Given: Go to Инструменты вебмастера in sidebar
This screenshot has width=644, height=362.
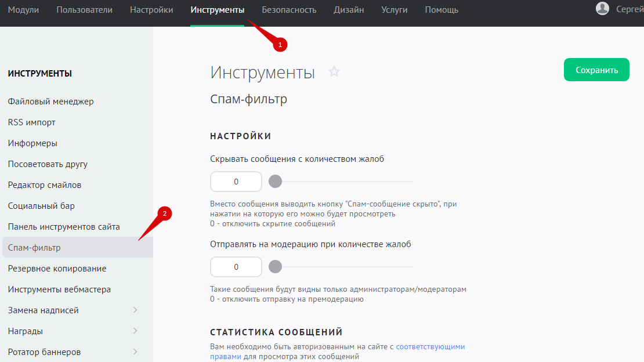Looking at the screenshot, I should pyautogui.click(x=59, y=289).
